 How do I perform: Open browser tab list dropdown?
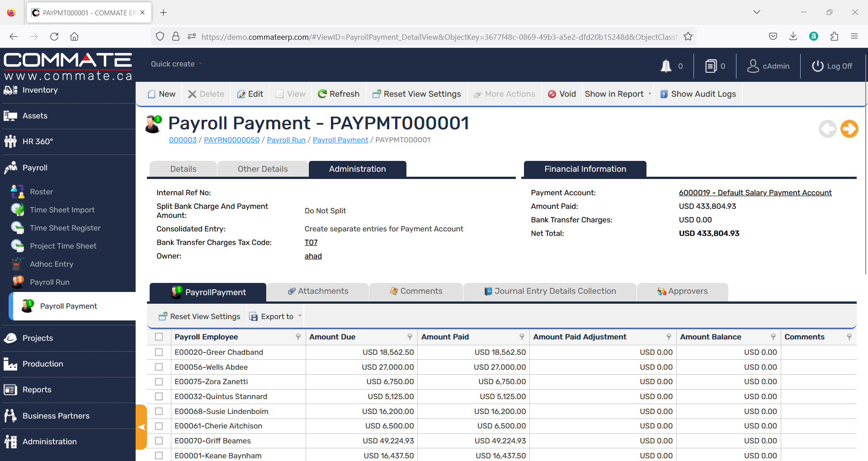[756, 12]
